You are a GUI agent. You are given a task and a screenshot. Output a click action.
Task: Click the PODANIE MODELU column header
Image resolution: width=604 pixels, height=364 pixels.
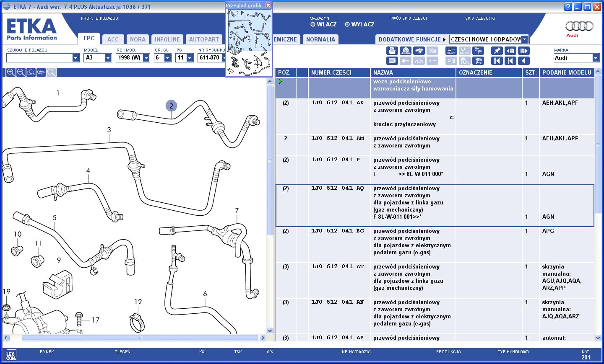[567, 72]
